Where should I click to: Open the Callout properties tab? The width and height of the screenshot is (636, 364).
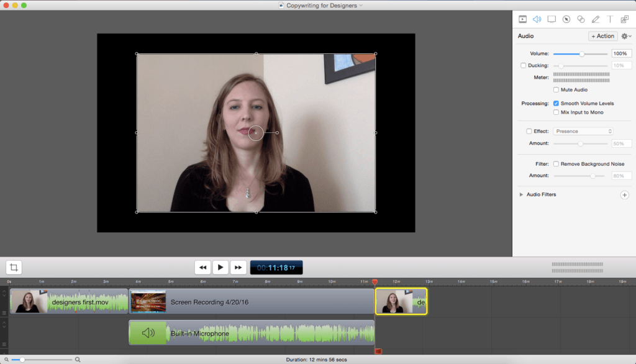coord(566,19)
